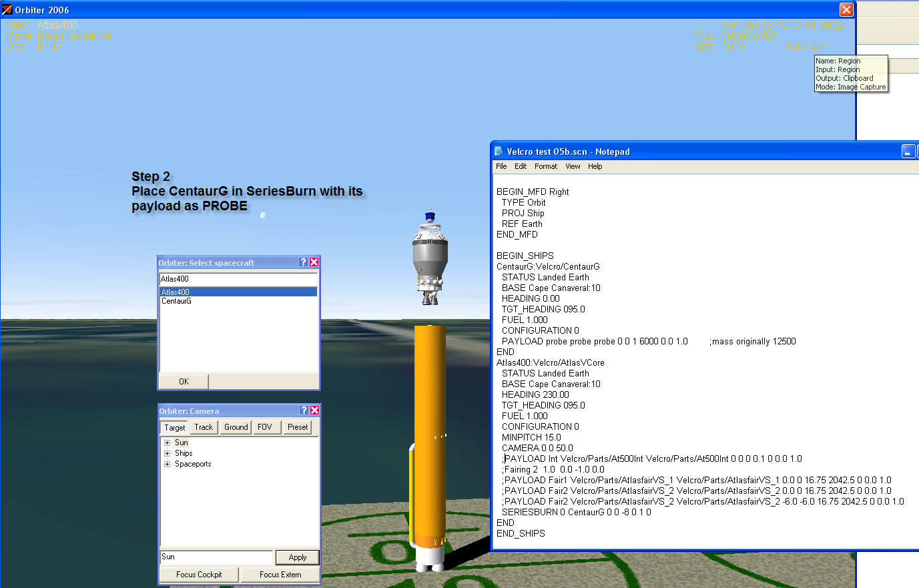Image resolution: width=919 pixels, height=588 pixels.
Task: Select Spaceports label in camera tree
Action: point(193,464)
